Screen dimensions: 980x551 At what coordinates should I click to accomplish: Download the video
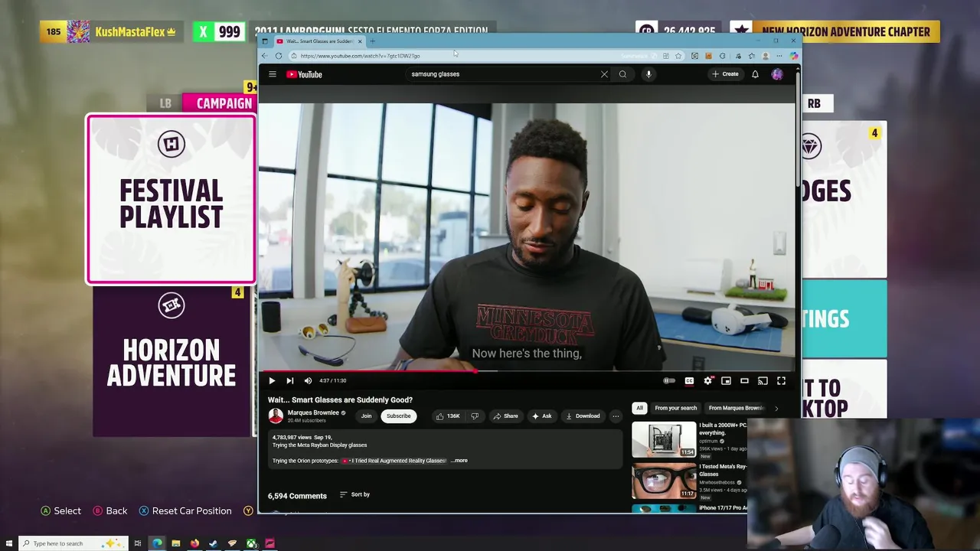pos(583,416)
